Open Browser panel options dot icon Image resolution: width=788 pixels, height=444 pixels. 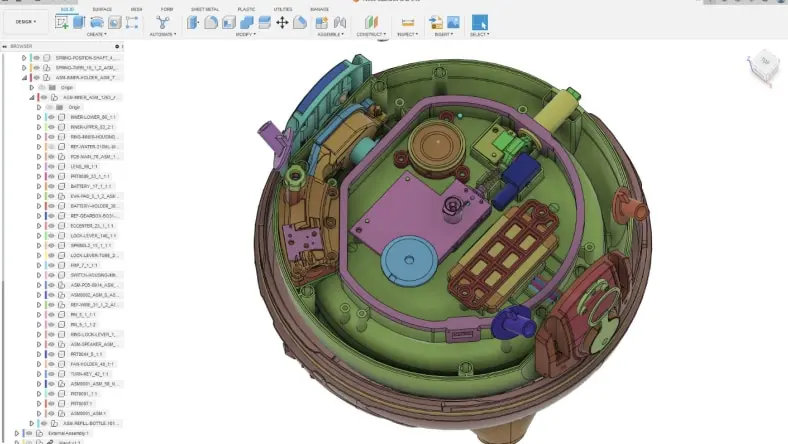pos(117,46)
